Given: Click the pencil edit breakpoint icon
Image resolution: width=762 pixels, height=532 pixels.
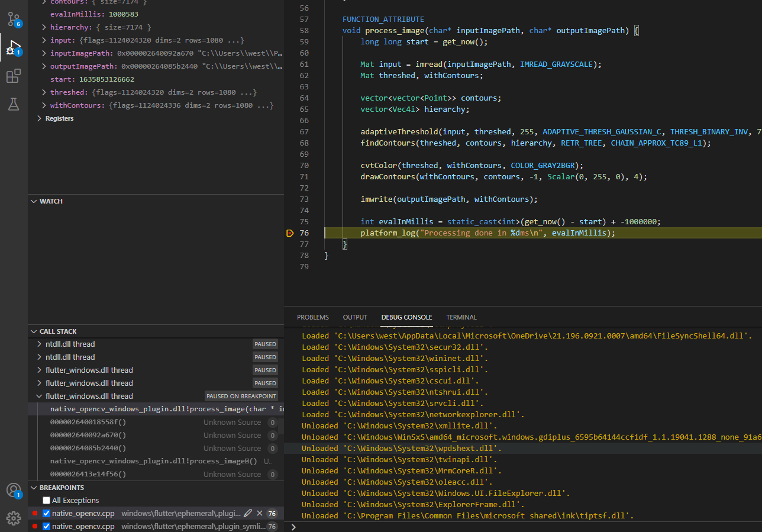Looking at the screenshot, I should point(248,513).
